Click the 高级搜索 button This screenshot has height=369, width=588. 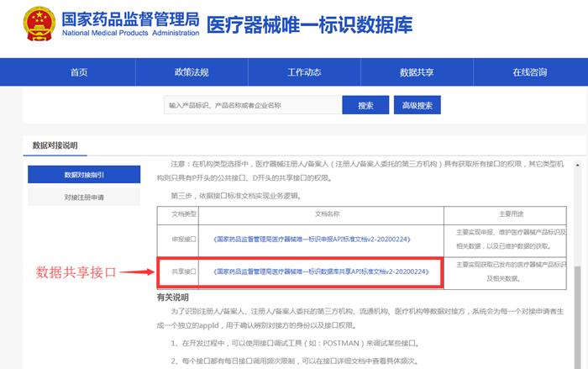(x=417, y=105)
